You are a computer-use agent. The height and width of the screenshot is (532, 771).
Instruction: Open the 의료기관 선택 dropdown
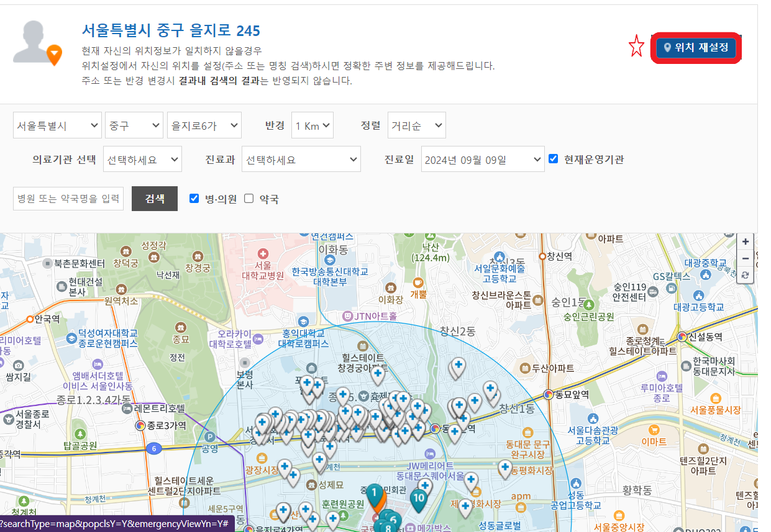point(142,159)
